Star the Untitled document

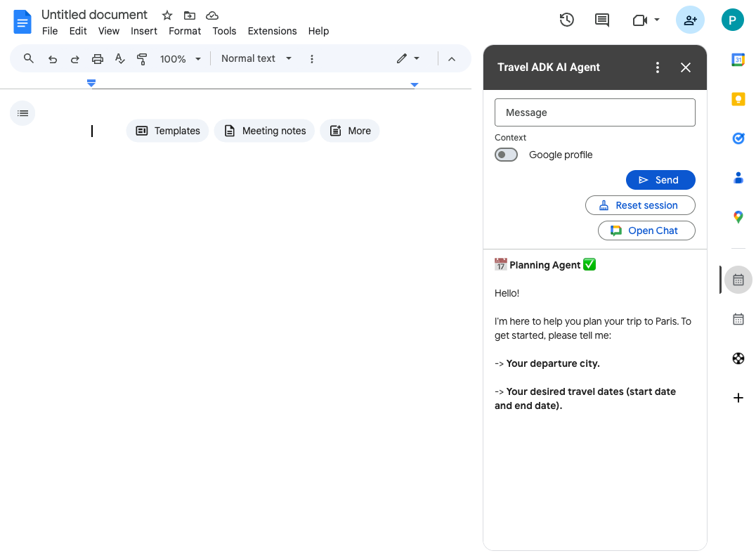click(167, 15)
